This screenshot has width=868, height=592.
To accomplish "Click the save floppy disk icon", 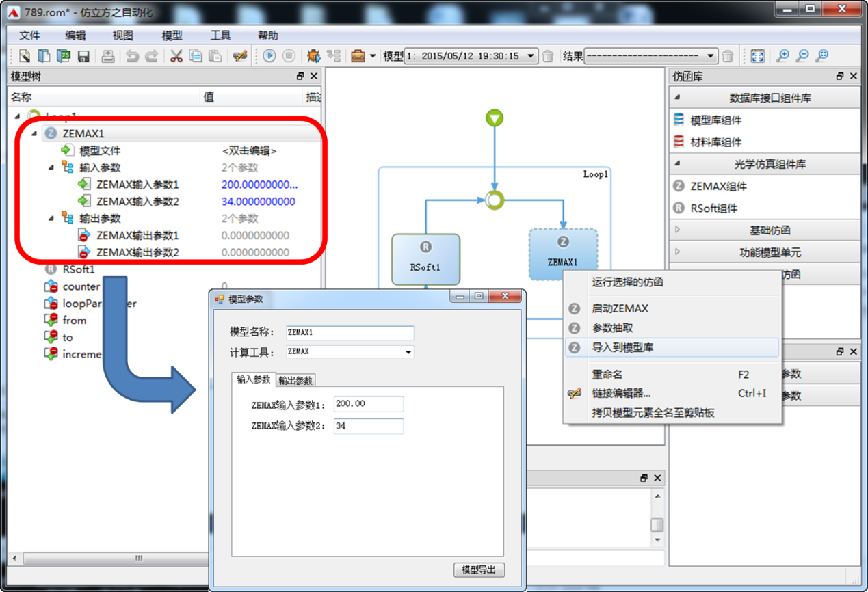I will (x=83, y=56).
